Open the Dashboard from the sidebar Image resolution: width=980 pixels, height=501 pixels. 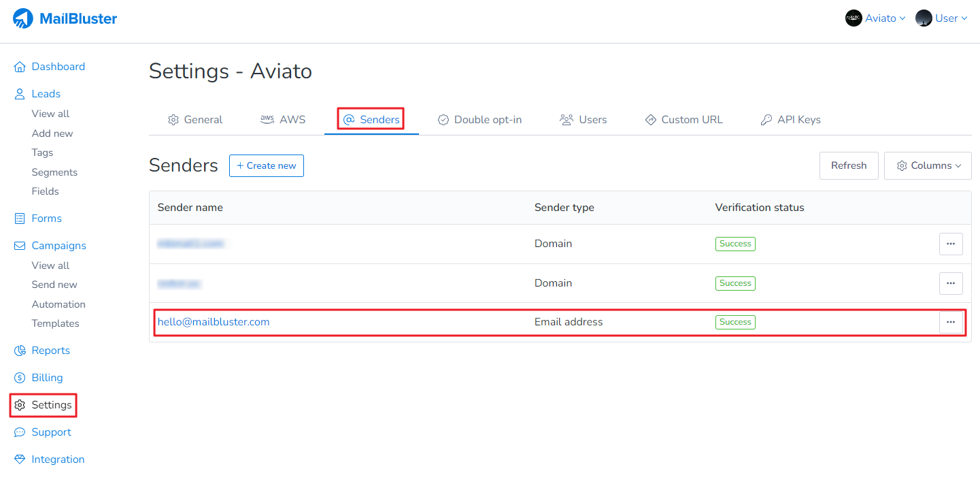pyautogui.click(x=58, y=66)
